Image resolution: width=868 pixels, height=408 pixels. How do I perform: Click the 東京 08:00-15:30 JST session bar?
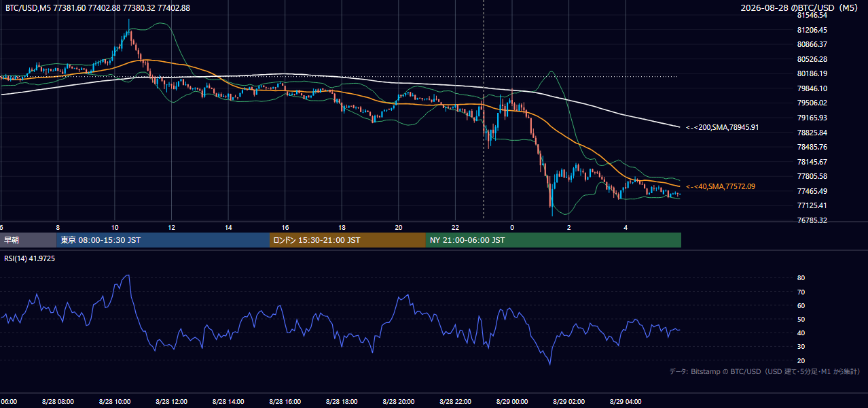click(x=163, y=240)
